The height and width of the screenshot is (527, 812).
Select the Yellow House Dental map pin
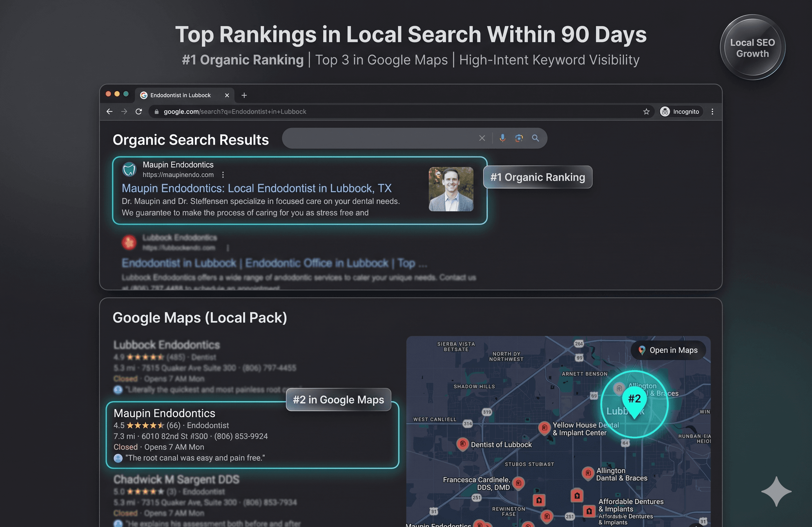(544, 428)
